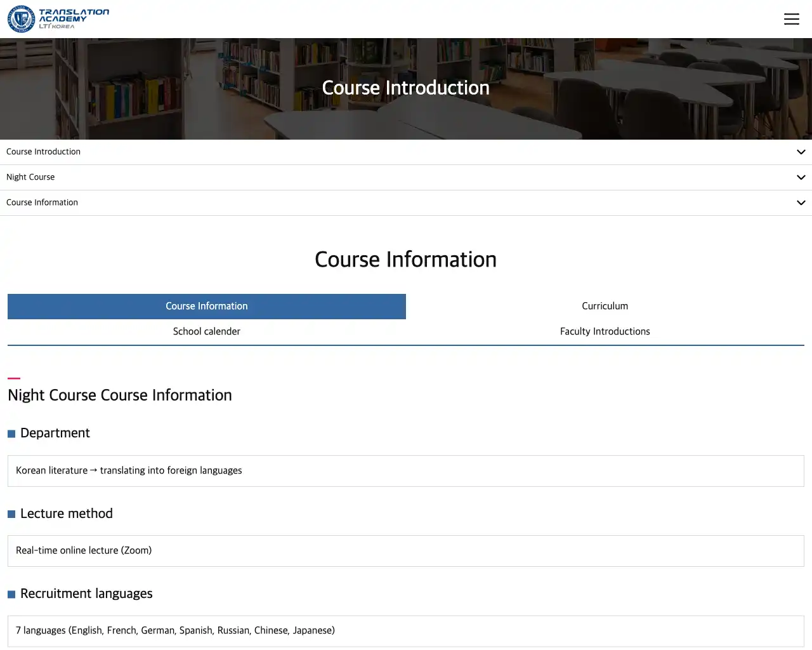
Task: Expand the Night Course row chevron
Action: [x=801, y=177]
